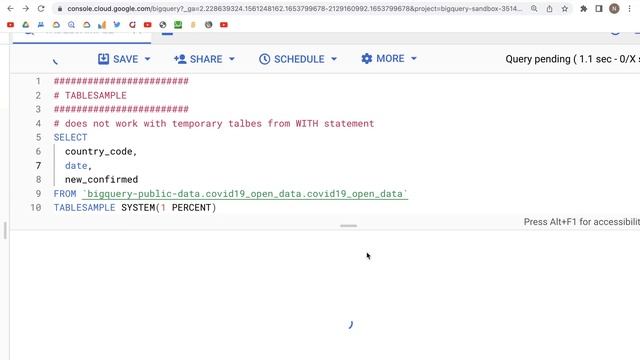Click the '# TABLESAMPLE' comment line
Image resolution: width=640 pixels, height=360 pixels.
pos(90,95)
